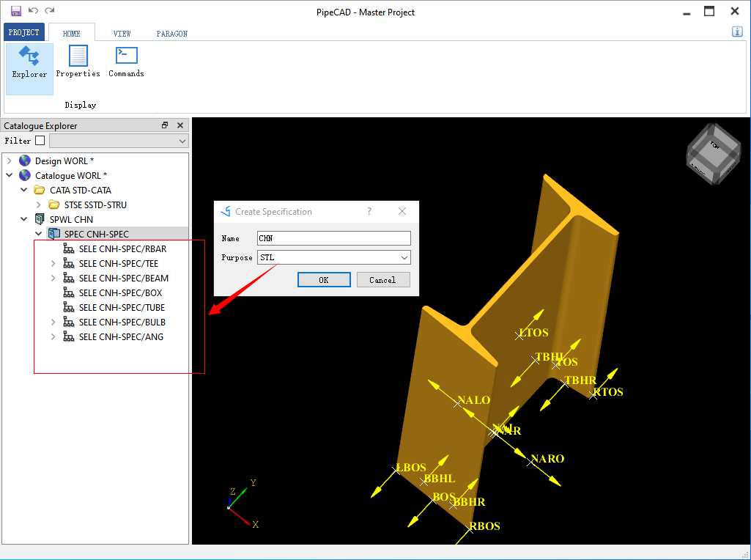Click the CATA STD-CATA folder icon
The image size is (751, 560).
click(x=40, y=190)
